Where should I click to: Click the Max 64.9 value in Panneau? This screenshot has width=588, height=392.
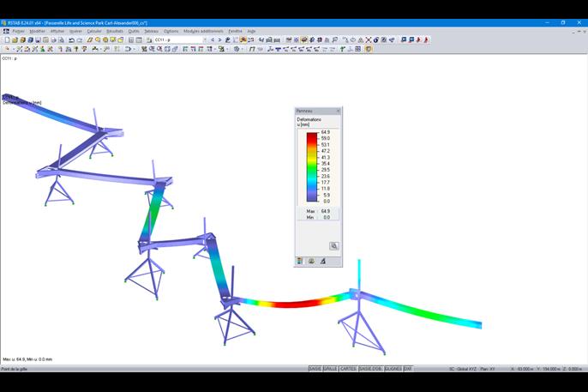pos(325,211)
